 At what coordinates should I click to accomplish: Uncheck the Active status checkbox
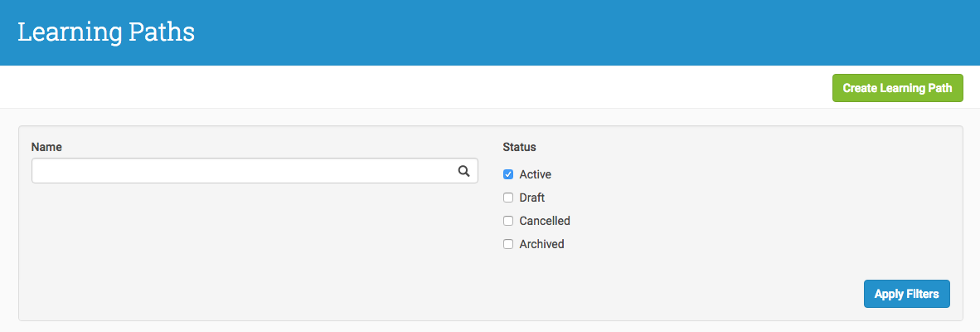[x=508, y=174]
